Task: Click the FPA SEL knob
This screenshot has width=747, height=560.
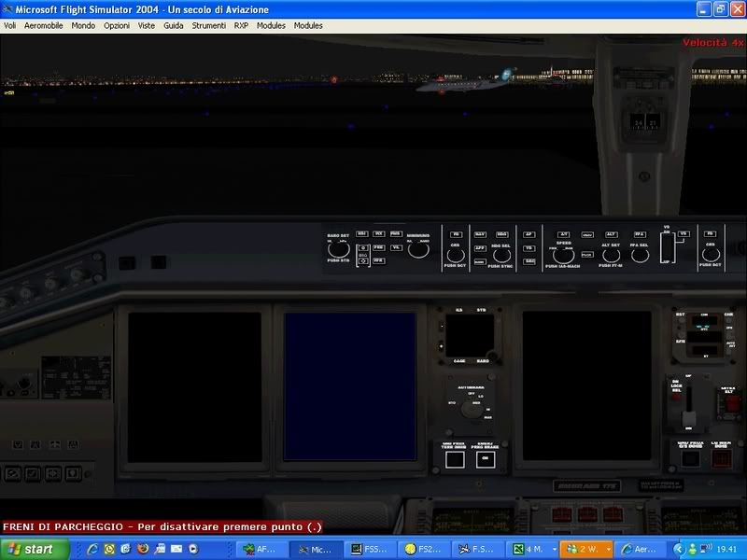Action: point(640,256)
